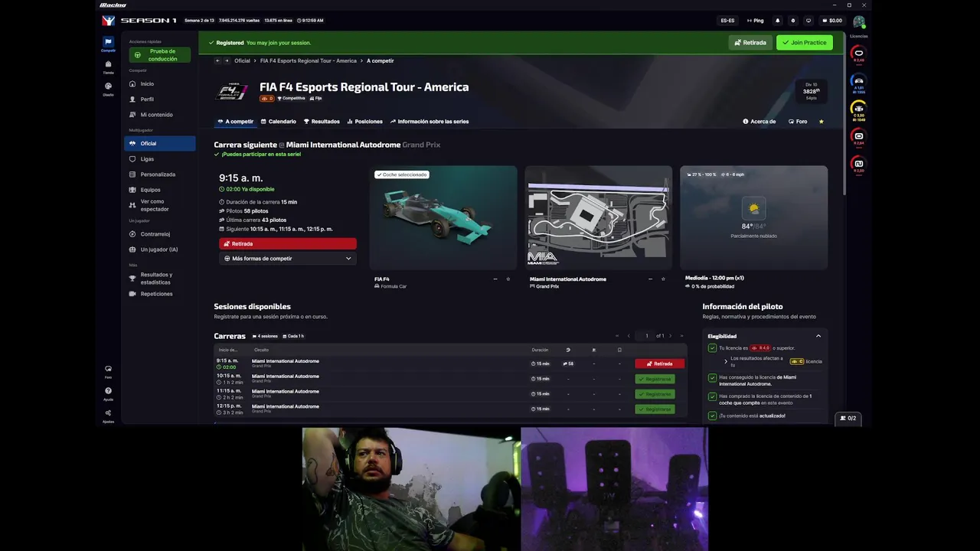Click the green Join Practice button

[x=804, y=43]
